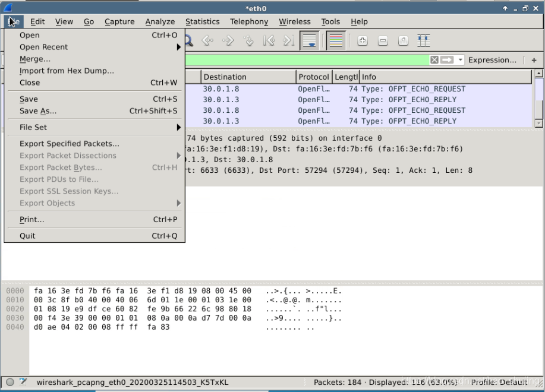545x392 pixels.
Task: Sort by the Length column header
Action: (x=346, y=77)
